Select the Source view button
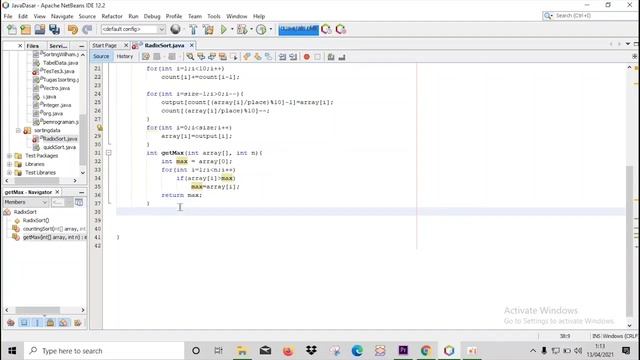 pos(101,56)
